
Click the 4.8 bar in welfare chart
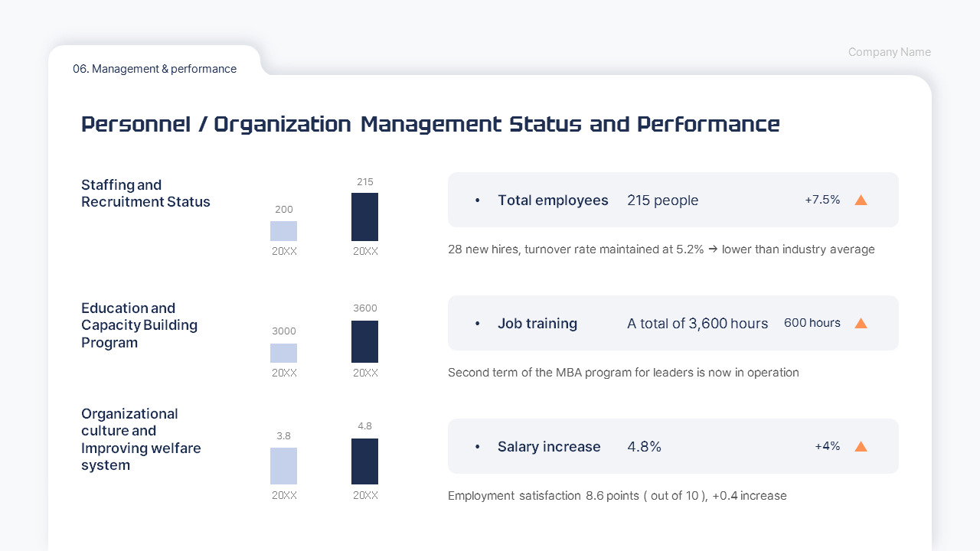coord(364,461)
